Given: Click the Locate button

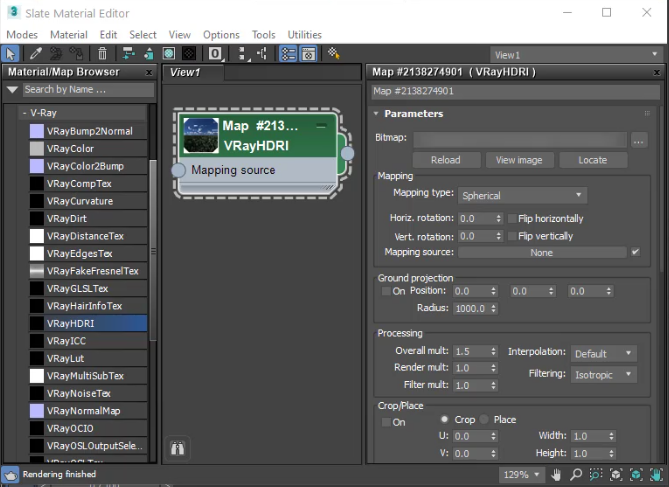Looking at the screenshot, I should 593,160.
